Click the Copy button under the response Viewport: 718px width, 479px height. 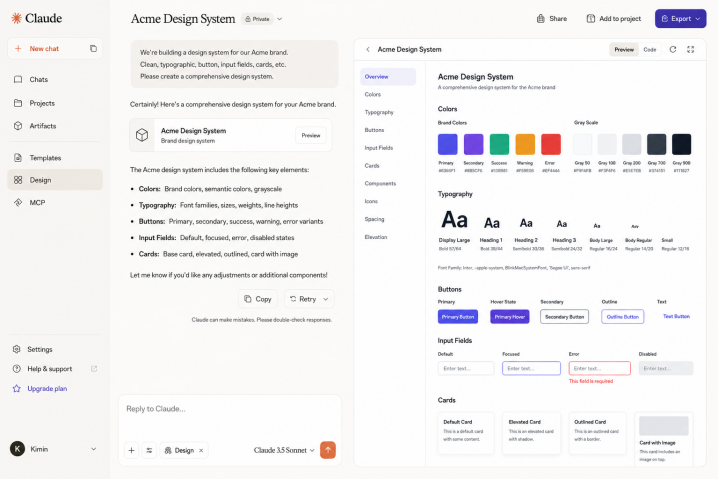[258, 299]
